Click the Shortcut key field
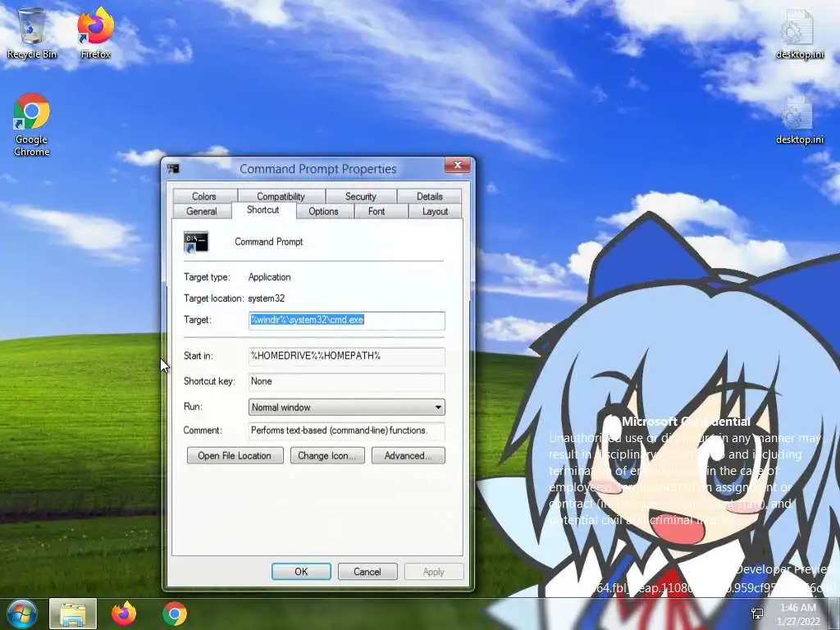The image size is (840, 630). pyautogui.click(x=347, y=382)
